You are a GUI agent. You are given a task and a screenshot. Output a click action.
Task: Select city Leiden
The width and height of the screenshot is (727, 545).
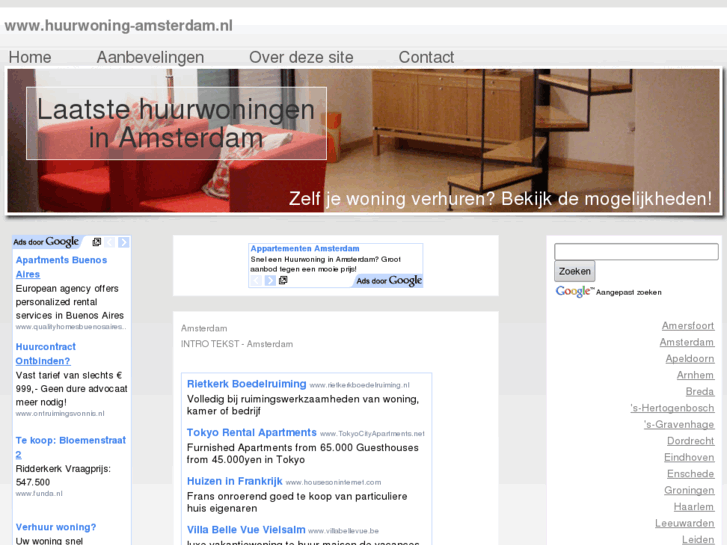click(698, 539)
